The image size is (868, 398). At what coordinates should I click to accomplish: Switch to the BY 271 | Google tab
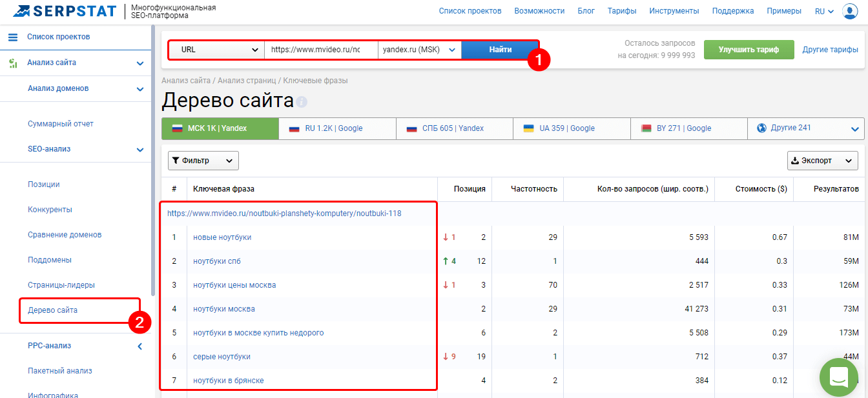pos(688,128)
